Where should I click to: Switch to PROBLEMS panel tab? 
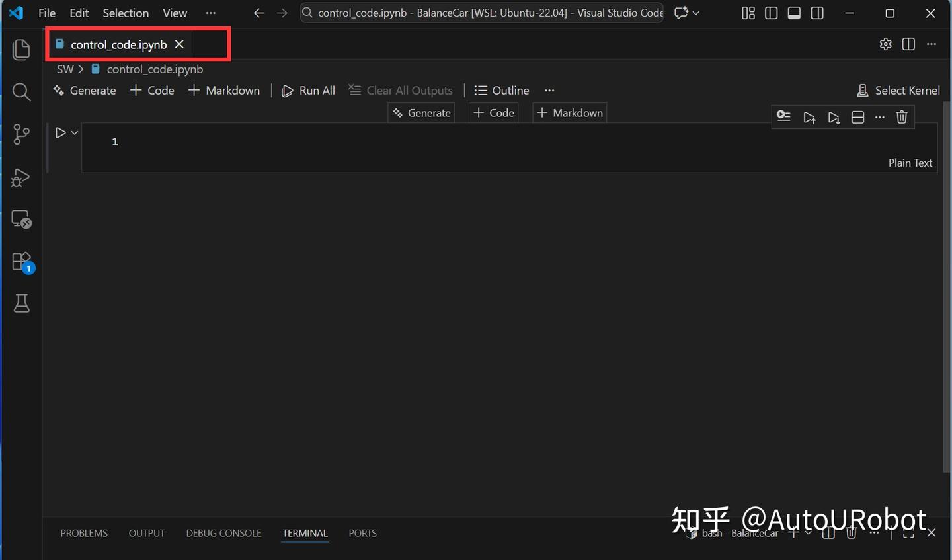point(84,533)
